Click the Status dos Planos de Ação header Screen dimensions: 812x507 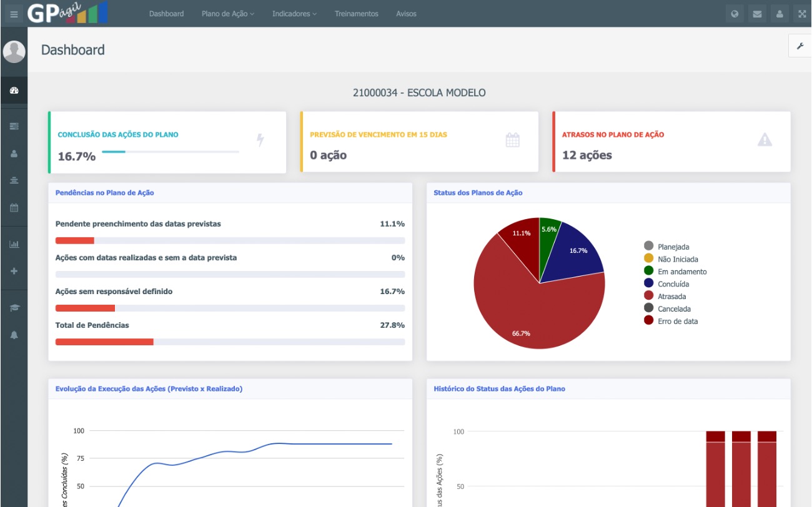pyautogui.click(x=478, y=193)
